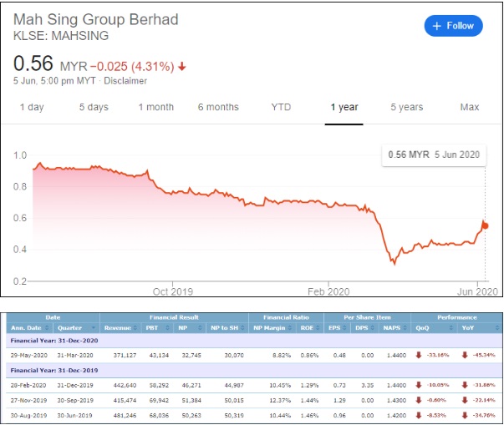Sort by the Revenue column header
504x425 pixels.
click(118, 328)
